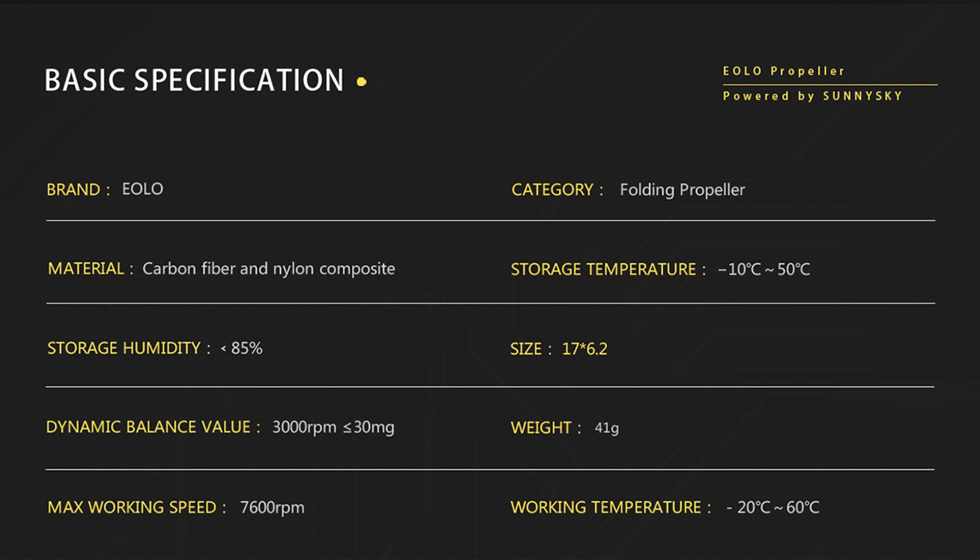
Task: Click the 3000rpm ≤30mg value
Action: (333, 427)
